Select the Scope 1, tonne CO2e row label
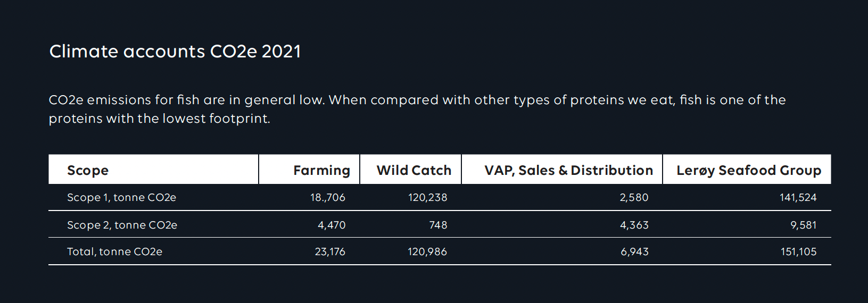868x303 pixels. point(121,198)
